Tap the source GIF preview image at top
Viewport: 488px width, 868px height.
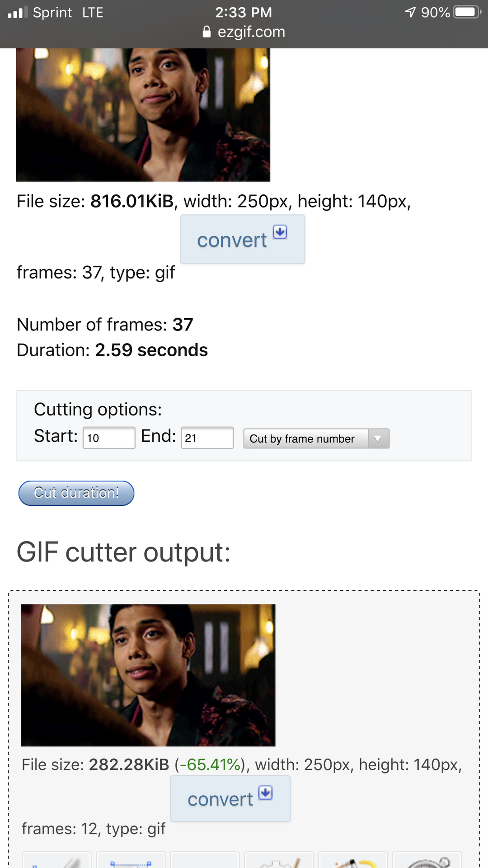(143, 115)
